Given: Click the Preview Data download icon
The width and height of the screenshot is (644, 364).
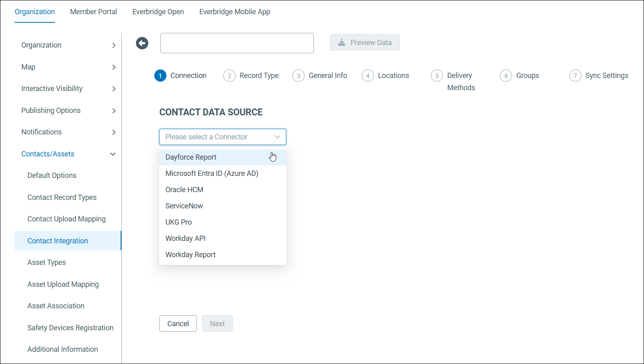Looking at the screenshot, I should pyautogui.click(x=342, y=43).
